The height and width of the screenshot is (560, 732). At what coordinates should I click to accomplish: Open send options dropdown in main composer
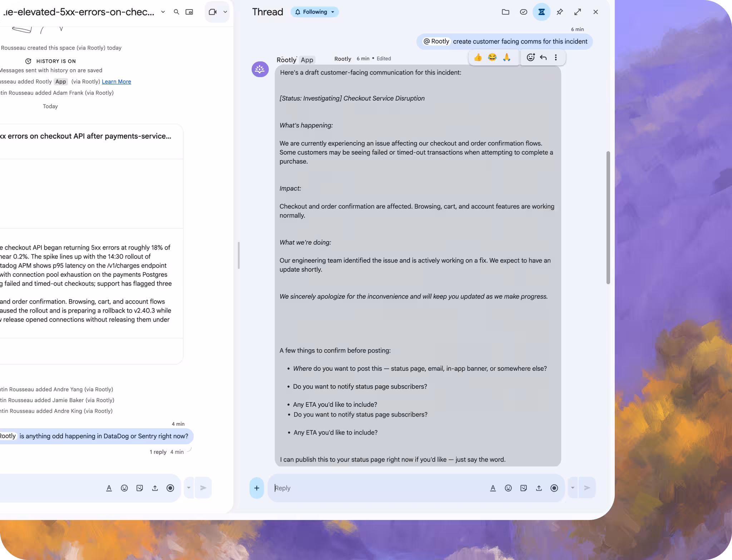(189, 487)
